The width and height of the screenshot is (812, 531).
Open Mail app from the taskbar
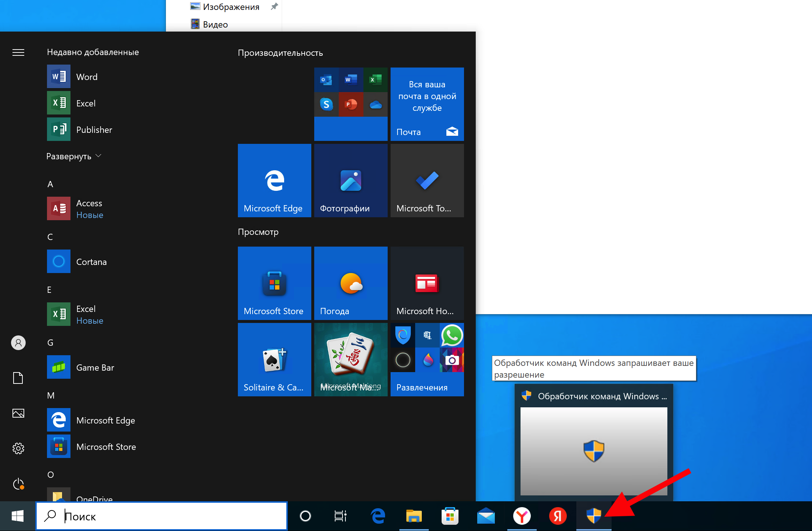coord(486,516)
